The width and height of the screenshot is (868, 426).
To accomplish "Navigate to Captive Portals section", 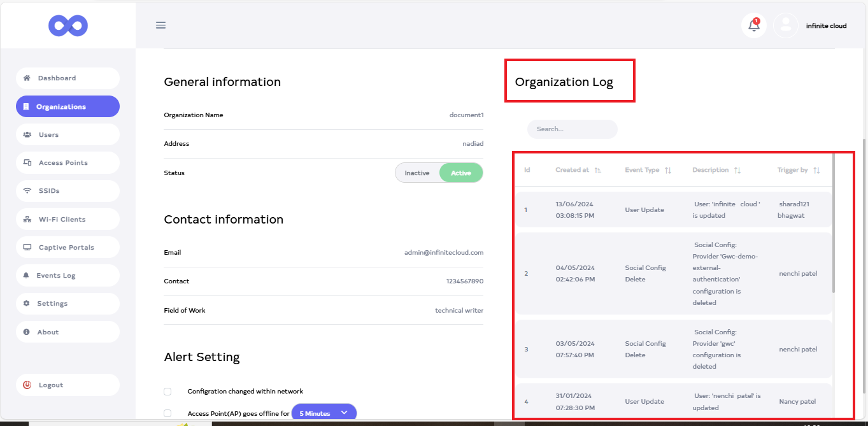I will (68, 247).
